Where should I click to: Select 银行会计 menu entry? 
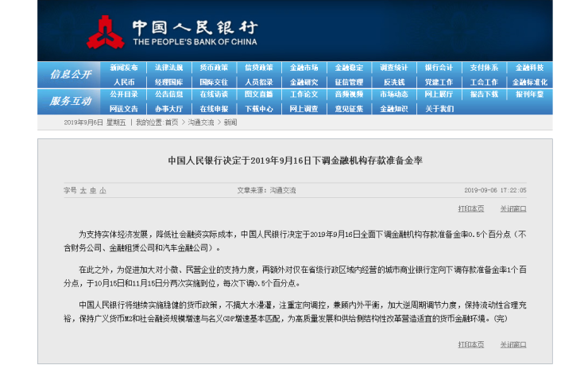tap(439, 68)
